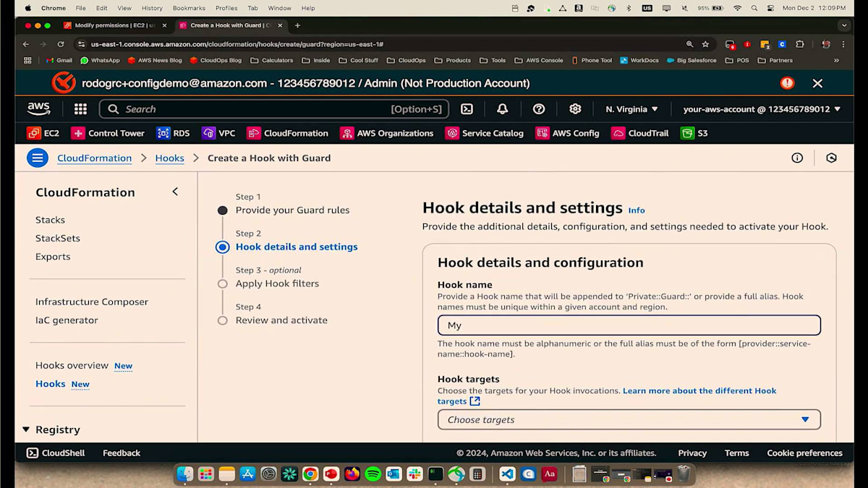Show more bookmarks with the overflow chevron
Viewport: 868px width, 488px height.
[x=836, y=61]
